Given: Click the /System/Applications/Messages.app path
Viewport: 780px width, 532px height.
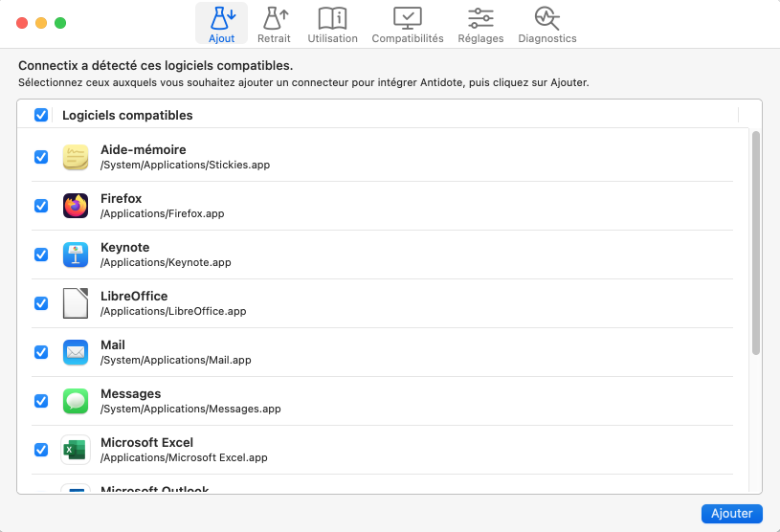Looking at the screenshot, I should [x=190, y=409].
